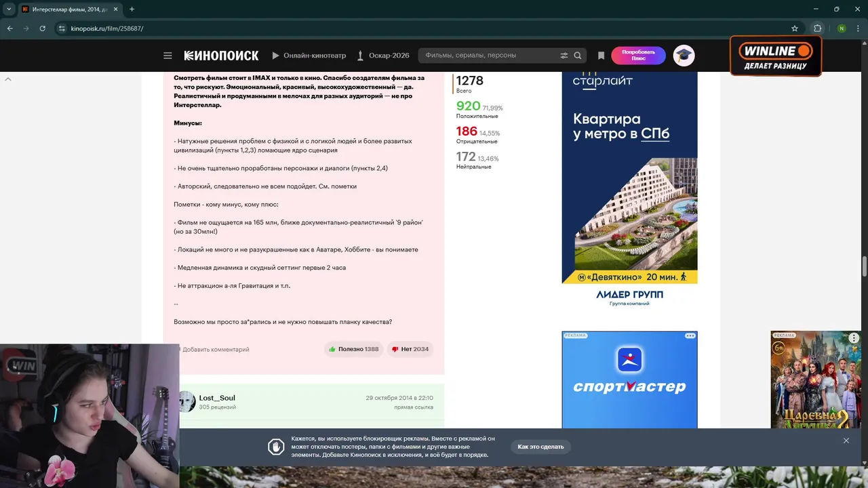This screenshot has height=488, width=868.
Task: Click the collapse chevron at page left
Action: pyautogui.click(x=8, y=79)
